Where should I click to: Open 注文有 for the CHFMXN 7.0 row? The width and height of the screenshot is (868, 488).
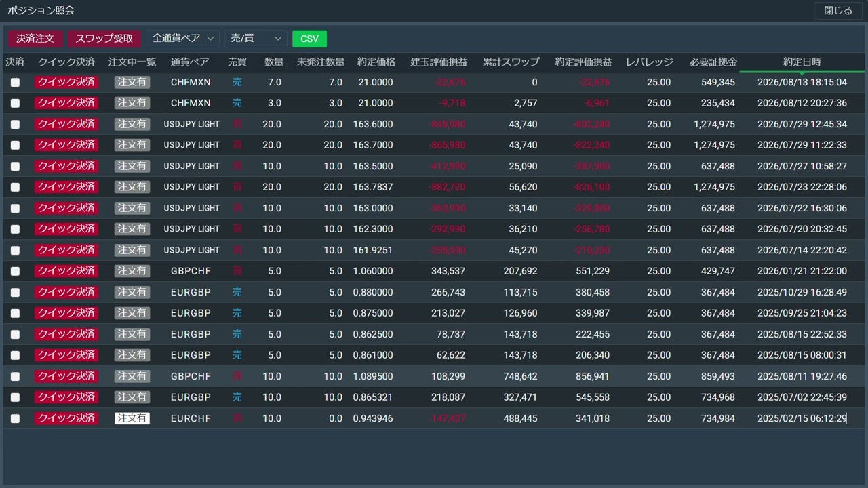tap(132, 82)
